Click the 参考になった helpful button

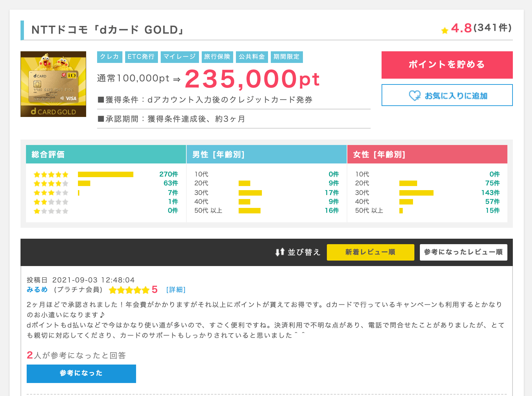click(x=81, y=373)
